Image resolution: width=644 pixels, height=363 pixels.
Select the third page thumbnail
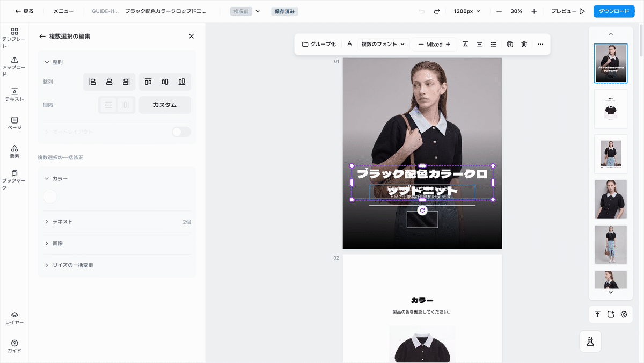coord(611,154)
